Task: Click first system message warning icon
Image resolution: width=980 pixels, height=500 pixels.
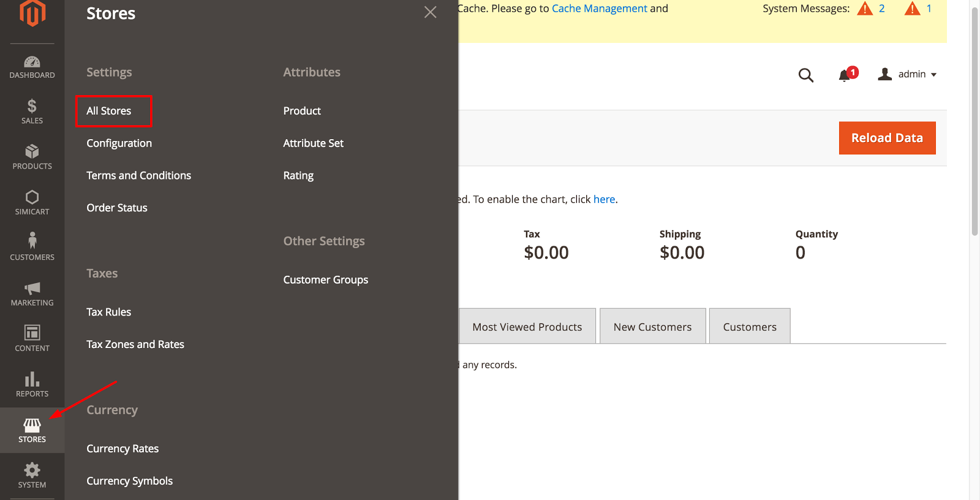Action: pyautogui.click(x=865, y=9)
